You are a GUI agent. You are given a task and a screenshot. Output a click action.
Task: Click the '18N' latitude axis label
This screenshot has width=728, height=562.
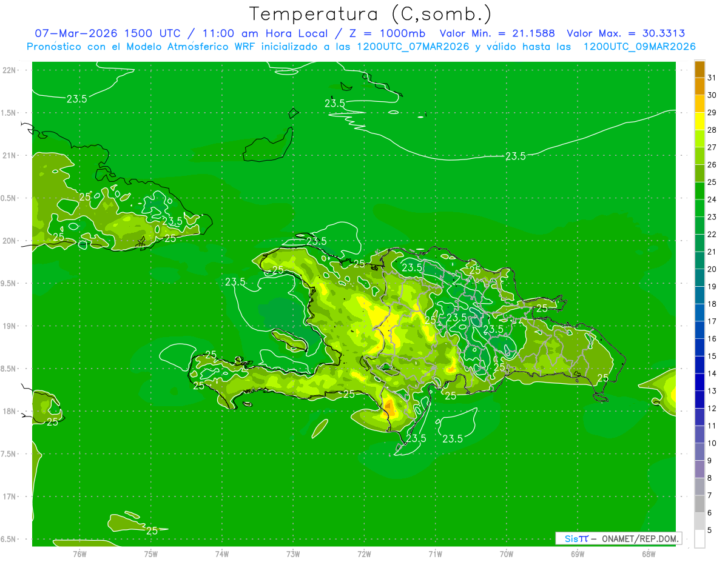pos(9,411)
